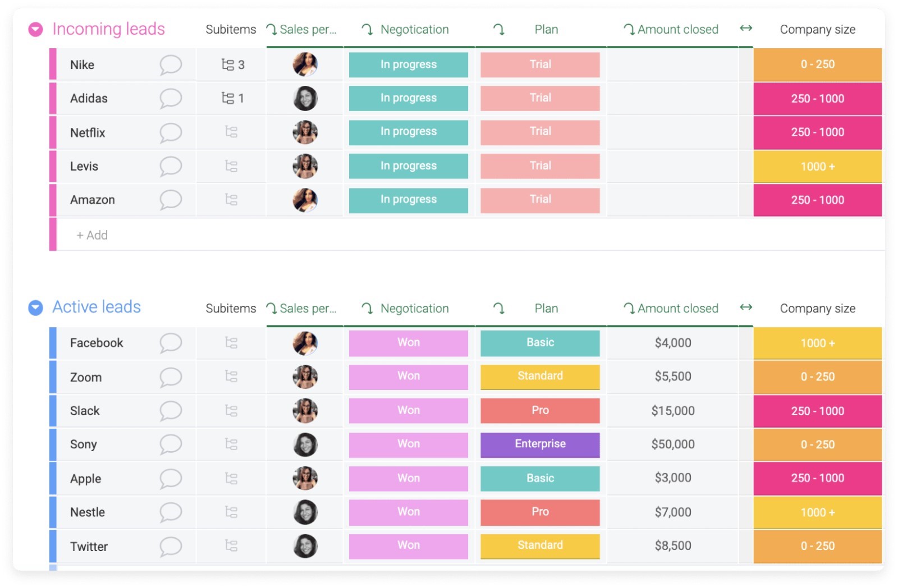Viewport: 898px width, 588px height.
Task: Click Slack's $15,000 amount closed
Action: (673, 411)
